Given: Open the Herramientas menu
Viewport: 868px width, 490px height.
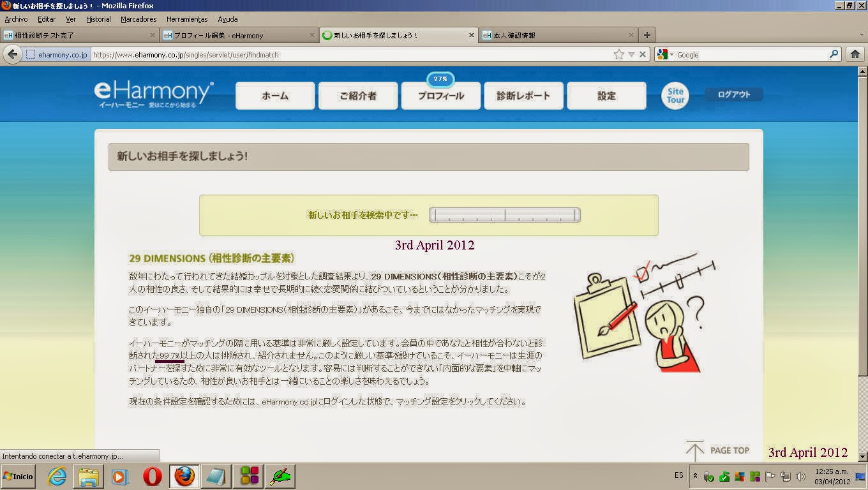Looking at the screenshot, I should pyautogui.click(x=187, y=19).
